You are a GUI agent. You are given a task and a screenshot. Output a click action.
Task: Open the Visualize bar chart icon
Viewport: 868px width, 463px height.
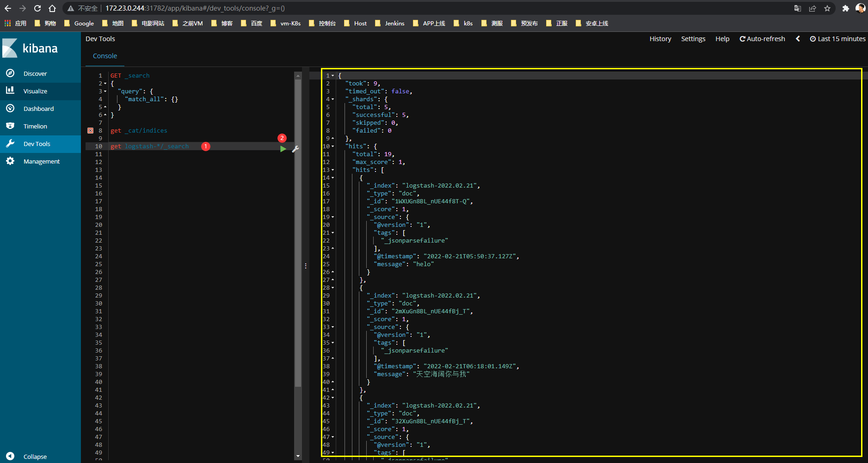[x=10, y=91]
